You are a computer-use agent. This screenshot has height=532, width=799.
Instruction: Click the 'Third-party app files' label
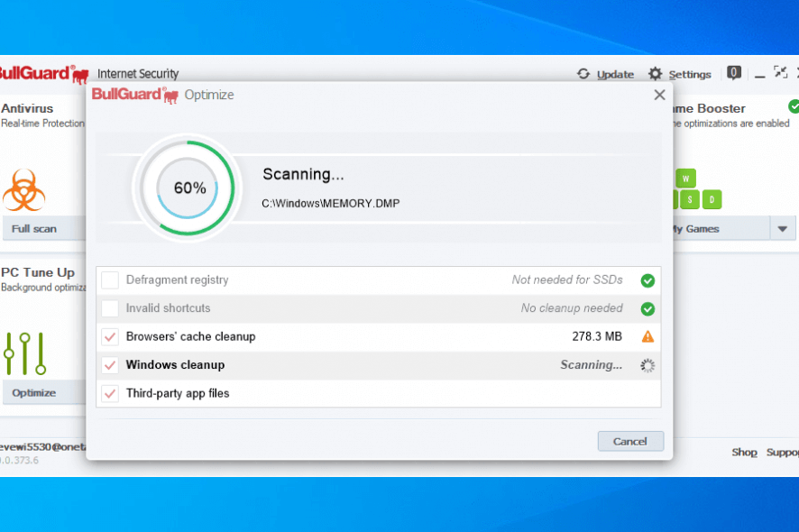click(x=178, y=393)
